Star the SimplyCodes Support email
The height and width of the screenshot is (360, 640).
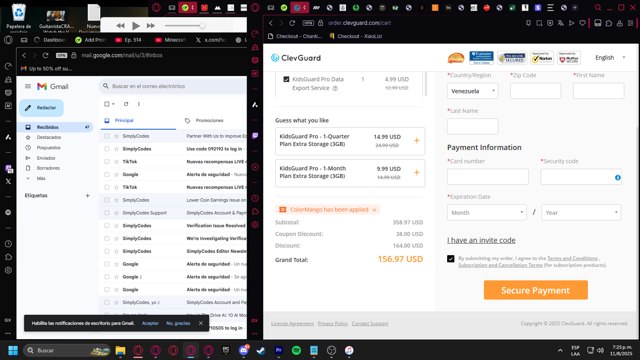(x=116, y=213)
